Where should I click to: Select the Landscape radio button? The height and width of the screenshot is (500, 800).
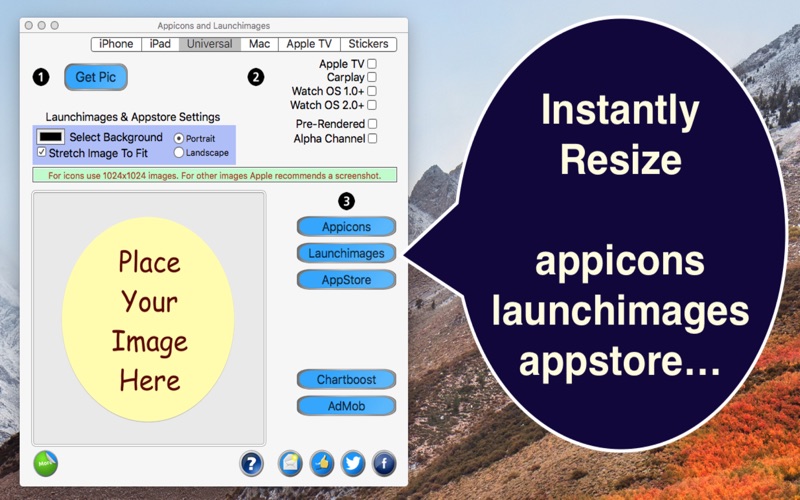(x=179, y=152)
